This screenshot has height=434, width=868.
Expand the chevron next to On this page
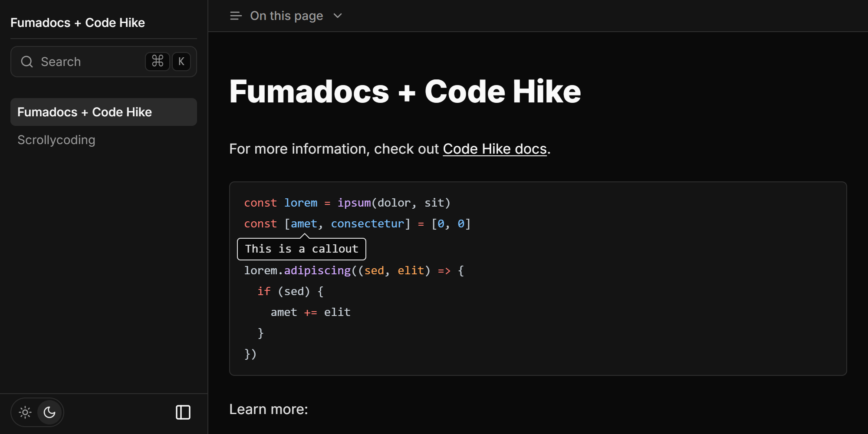tap(338, 16)
